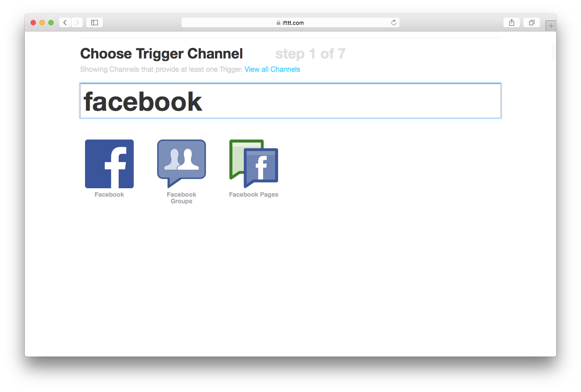Image resolution: width=581 pixels, height=392 pixels.
Task: Maximize the window with green button
Action: coord(51,23)
